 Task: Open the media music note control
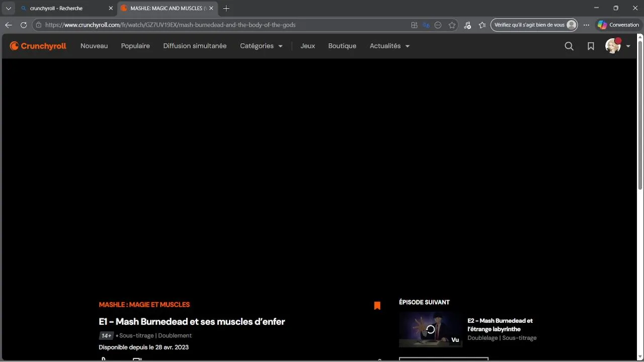tap(467, 25)
